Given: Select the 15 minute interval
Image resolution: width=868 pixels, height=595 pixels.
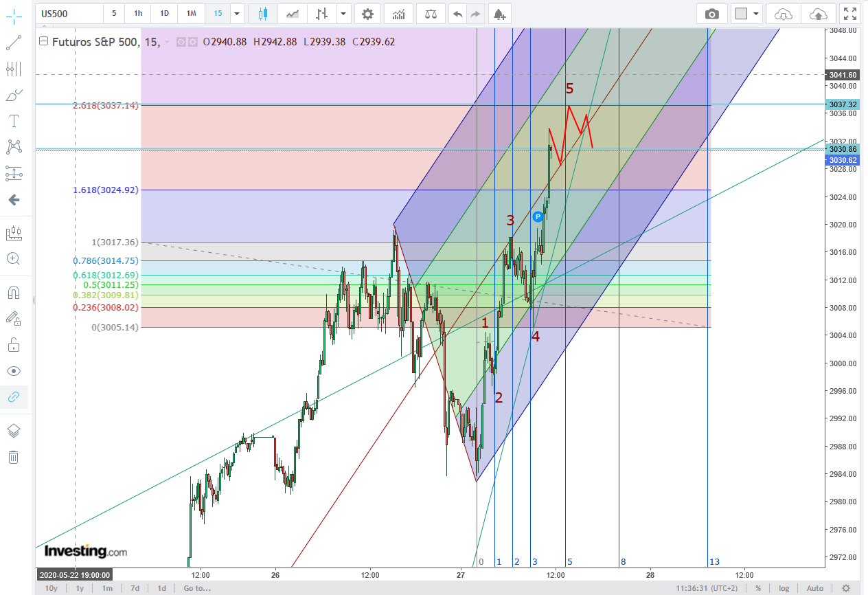Looking at the screenshot, I should [x=218, y=14].
